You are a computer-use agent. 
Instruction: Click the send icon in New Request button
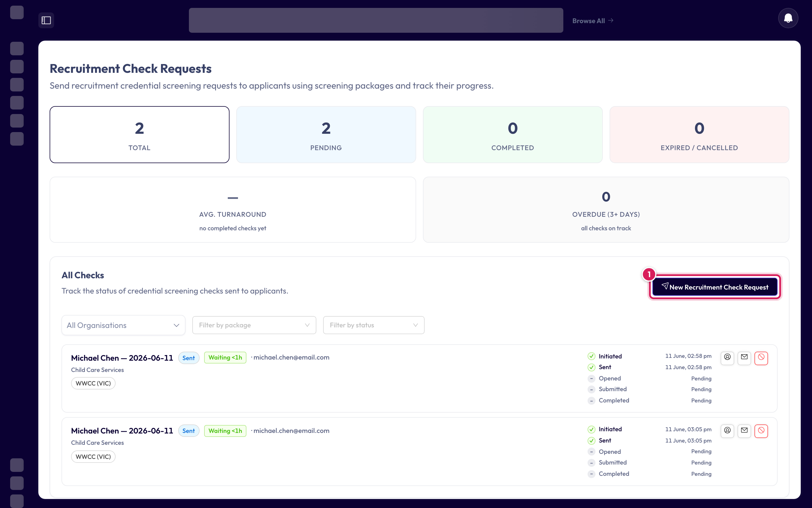pyautogui.click(x=665, y=286)
